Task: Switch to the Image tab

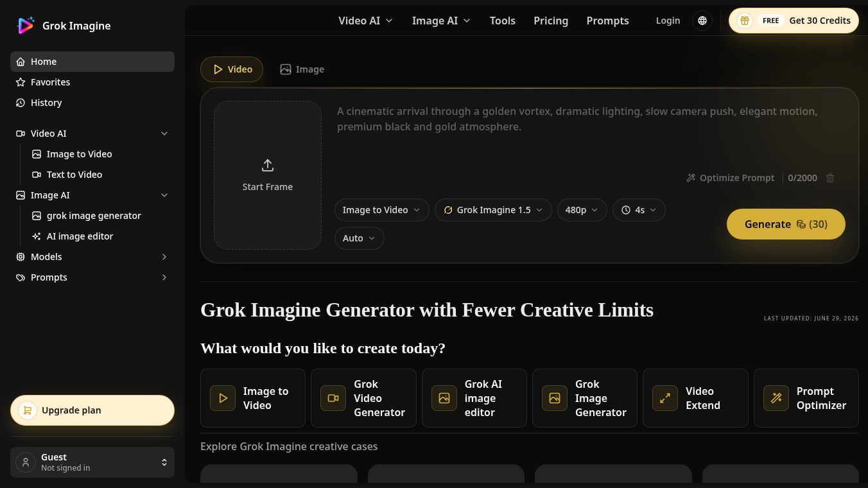Action: click(x=302, y=69)
